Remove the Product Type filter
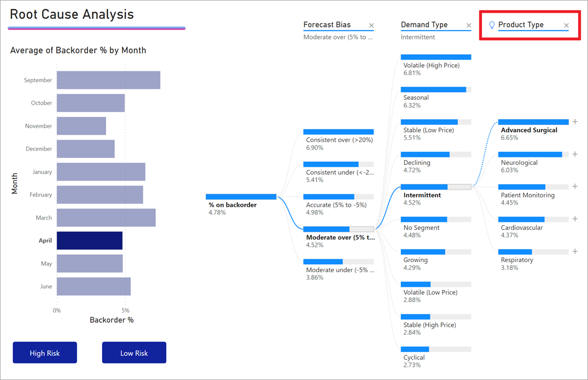 (566, 25)
